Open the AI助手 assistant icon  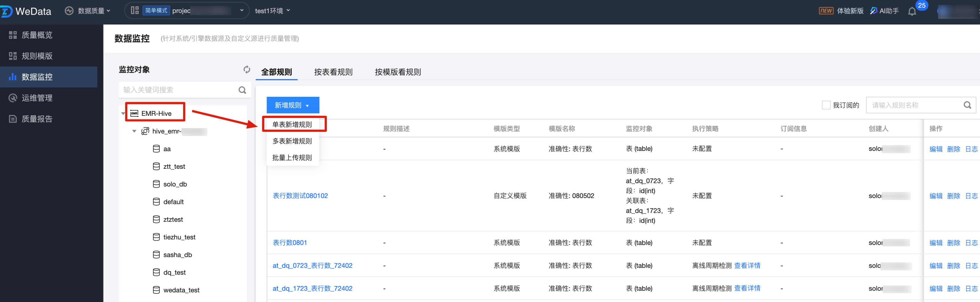click(x=874, y=11)
